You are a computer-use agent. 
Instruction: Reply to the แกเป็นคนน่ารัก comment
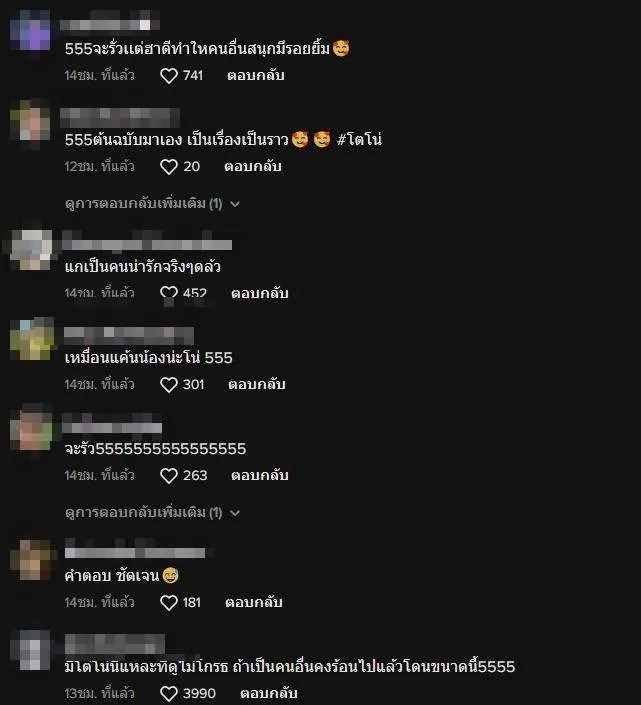(260, 293)
